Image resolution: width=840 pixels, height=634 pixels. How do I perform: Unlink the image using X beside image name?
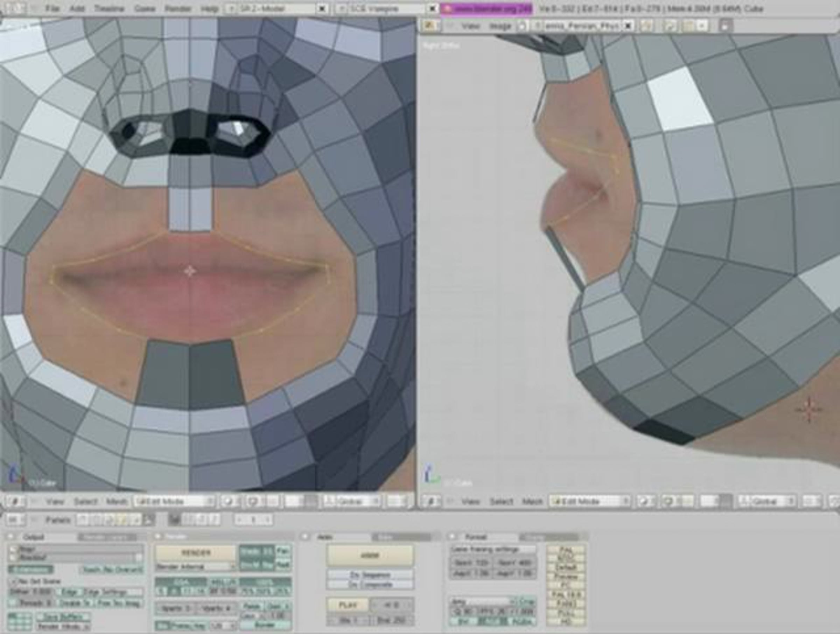click(629, 26)
